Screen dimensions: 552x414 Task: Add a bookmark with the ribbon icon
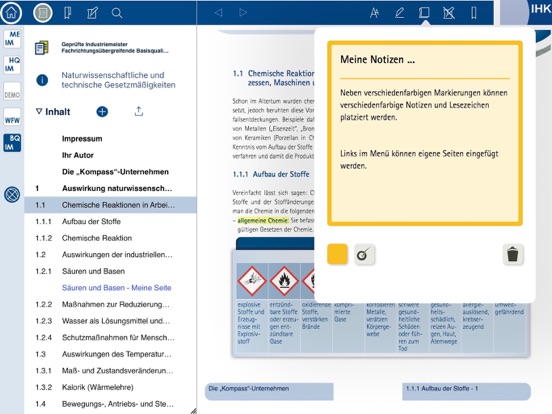coord(474,13)
